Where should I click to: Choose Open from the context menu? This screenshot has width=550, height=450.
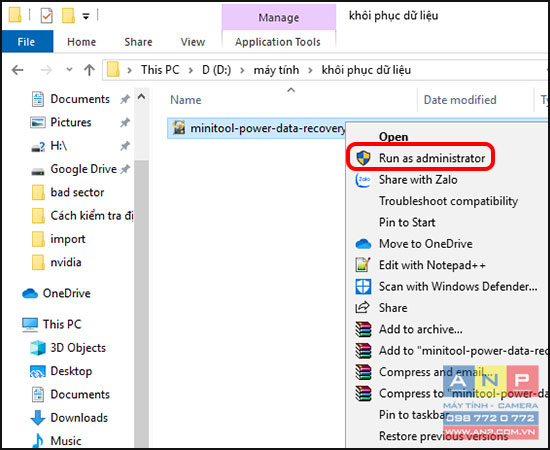tap(393, 137)
